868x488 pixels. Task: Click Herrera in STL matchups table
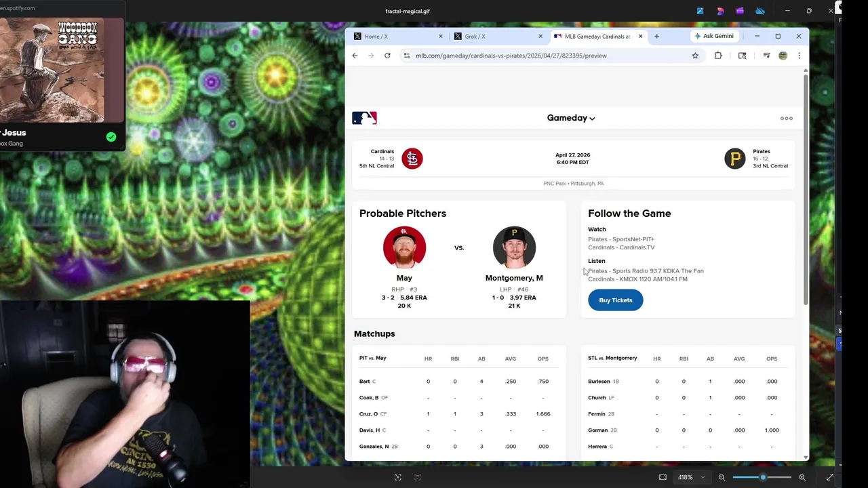point(597,447)
